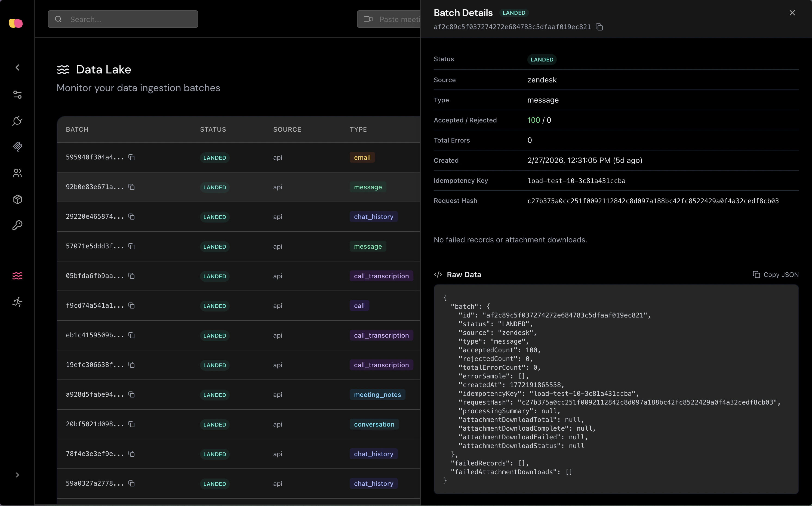Click chat_history tag in 78f4e3e3ef9e row
The width and height of the screenshot is (812, 506).
(374, 454)
